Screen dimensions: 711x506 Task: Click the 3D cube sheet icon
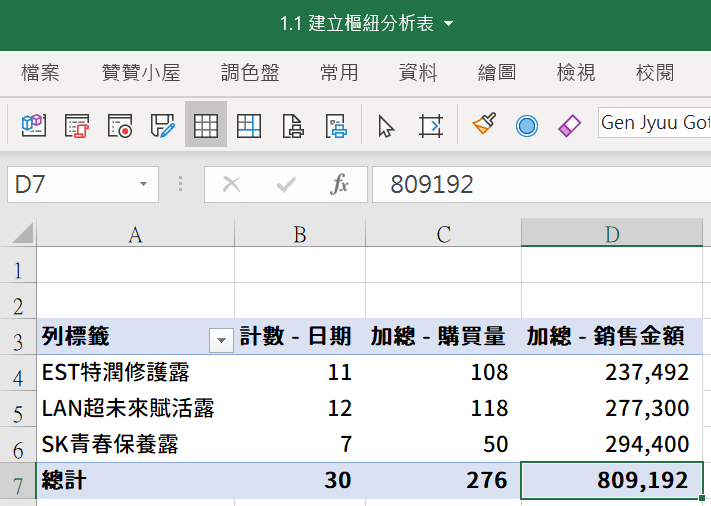point(34,125)
